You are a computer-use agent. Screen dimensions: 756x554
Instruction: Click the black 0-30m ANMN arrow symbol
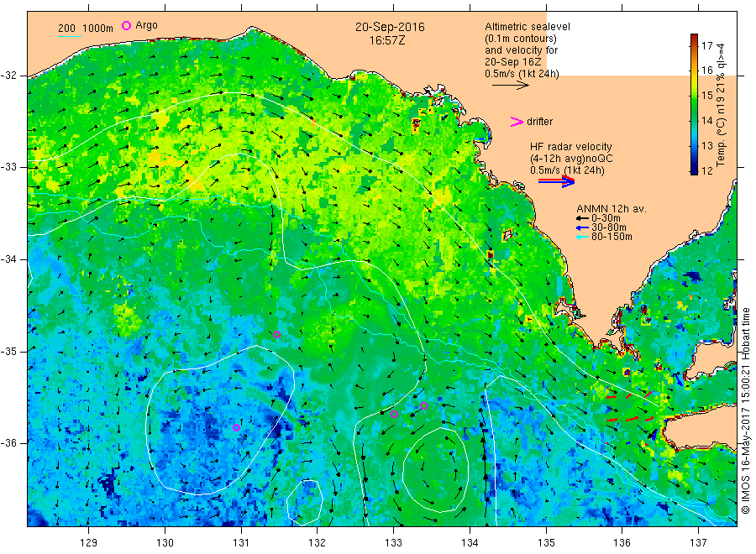tap(582, 218)
